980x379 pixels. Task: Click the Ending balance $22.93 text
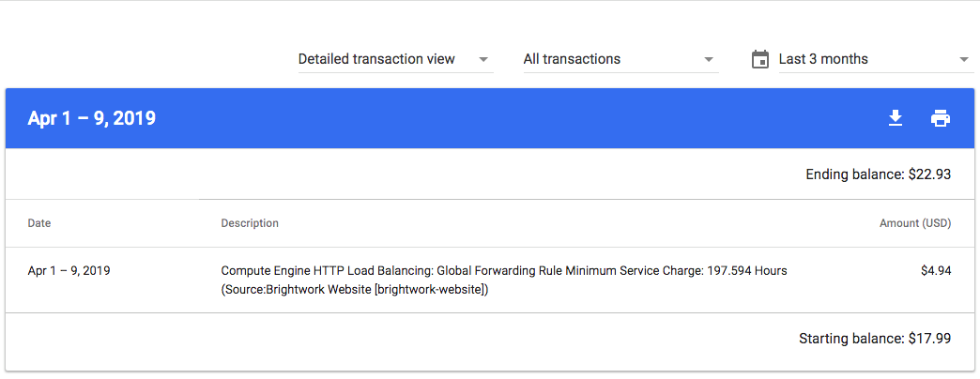[x=878, y=174]
